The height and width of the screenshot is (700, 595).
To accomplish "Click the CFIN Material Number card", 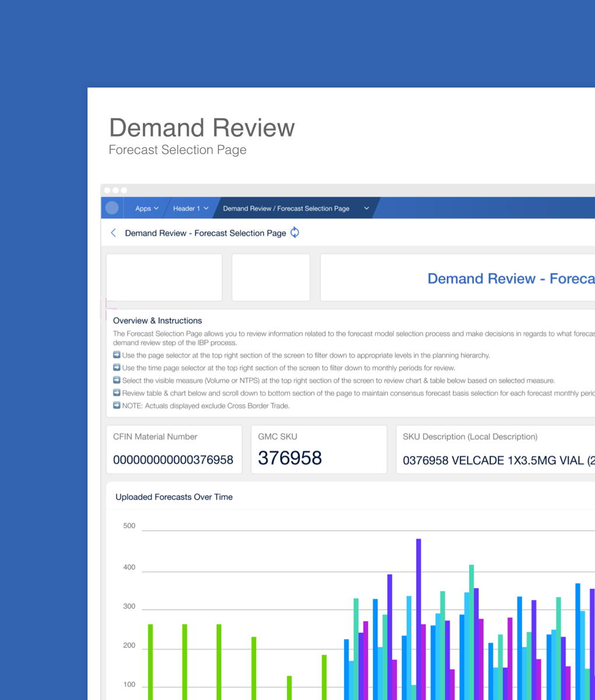I will tap(174, 449).
